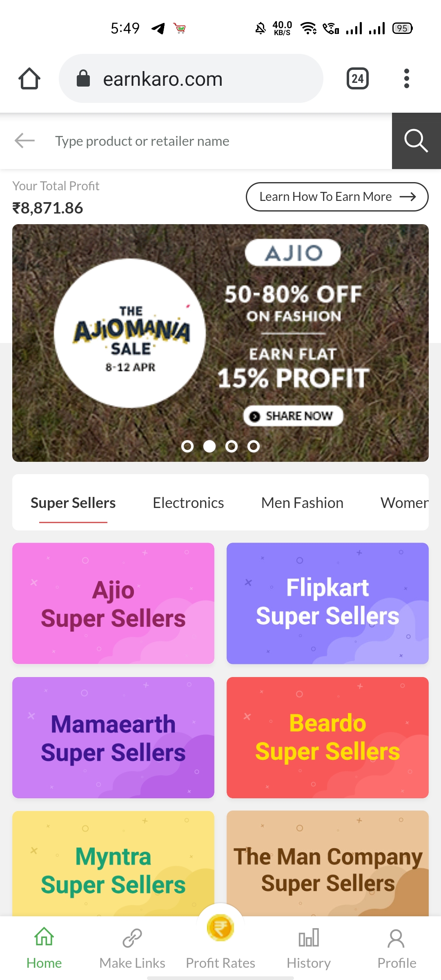Open the 24 tabs switcher
441x980 pixels.
tap(358, 78)
